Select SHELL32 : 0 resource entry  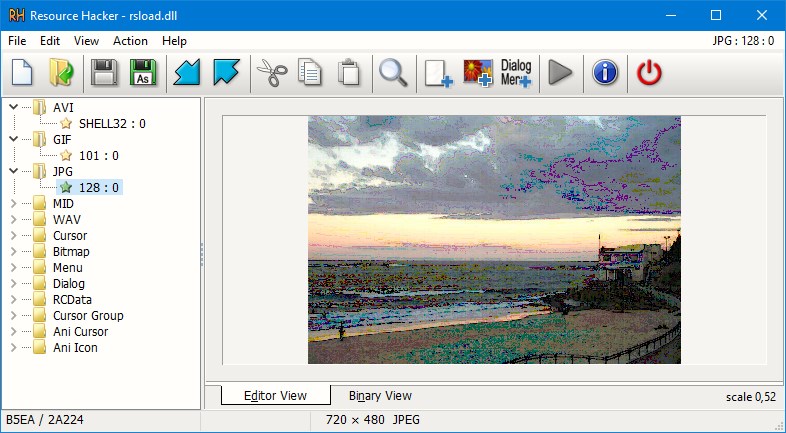(112, 123)
